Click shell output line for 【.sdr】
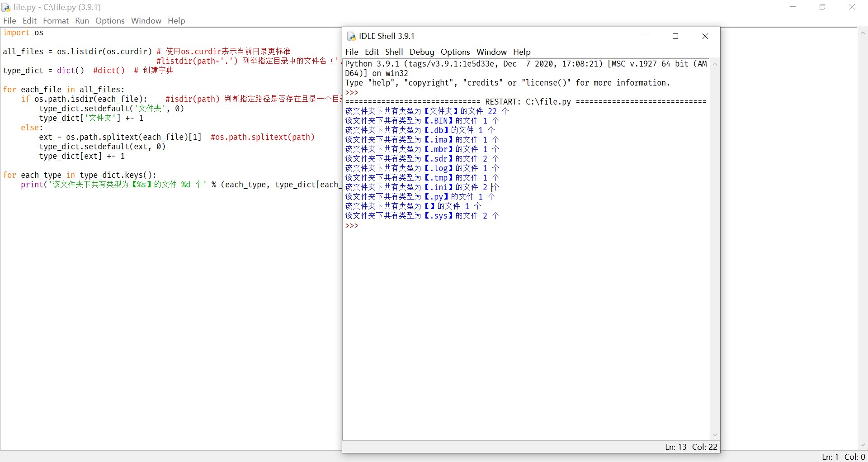This screenshot has width=868, height=462. point(422,159)
